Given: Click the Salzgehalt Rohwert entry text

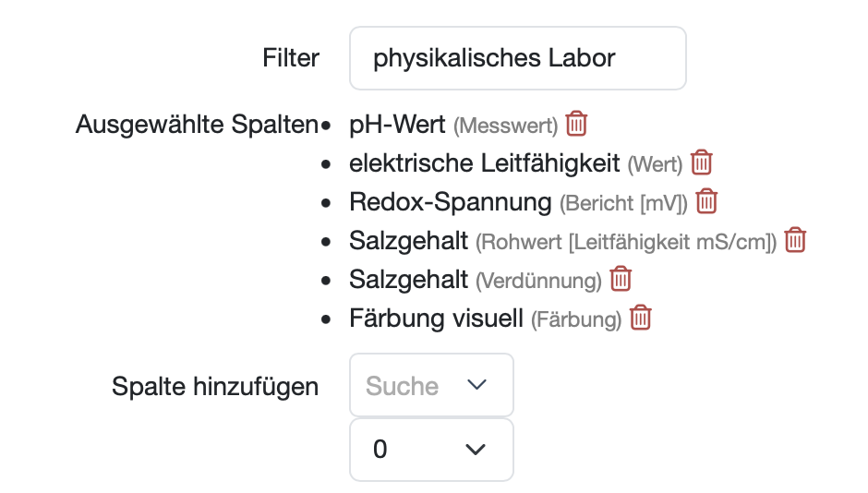Looking at the screenshot, I should (x=408, y=241).
